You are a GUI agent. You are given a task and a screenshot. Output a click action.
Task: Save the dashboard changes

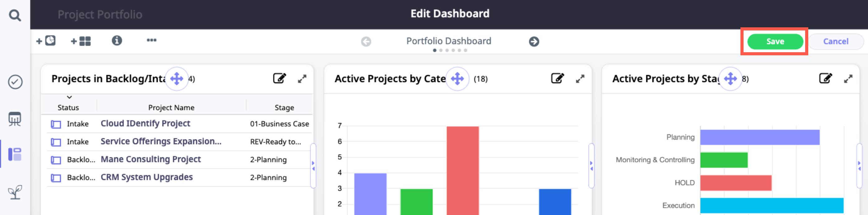(x=775, y=41)
